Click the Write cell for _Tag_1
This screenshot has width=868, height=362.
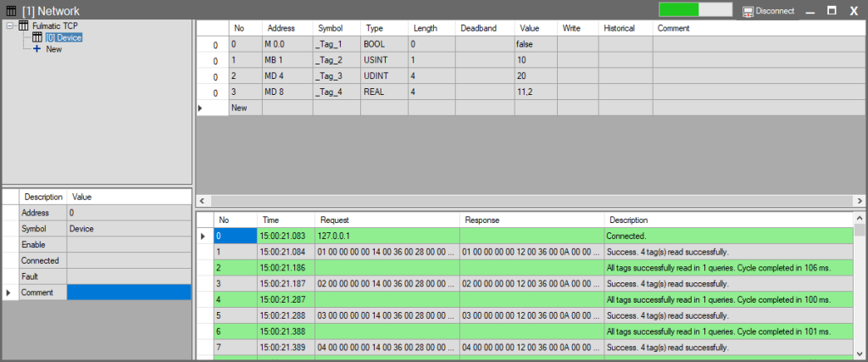(x=578, y=44)
